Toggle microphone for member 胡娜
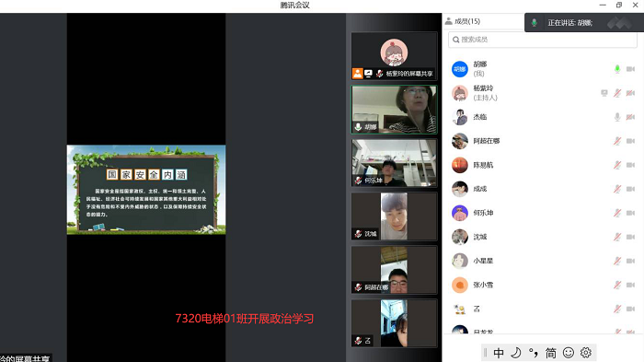The image size is (644, 362). click(x=617, y=69)
